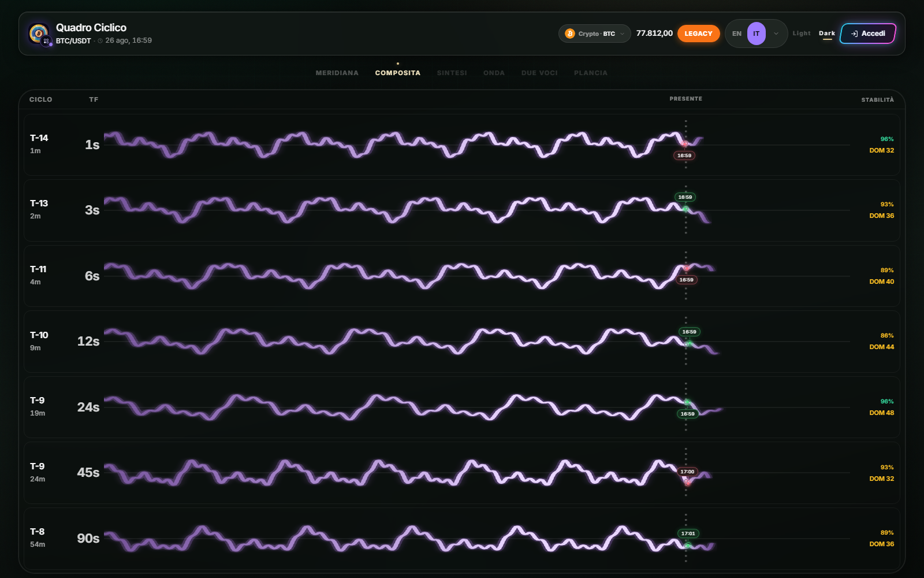Image resolution: width=924 pixels, height=578 pixels.
Task: Click the green present dot on 3s wave
Action: coord(685,209)
